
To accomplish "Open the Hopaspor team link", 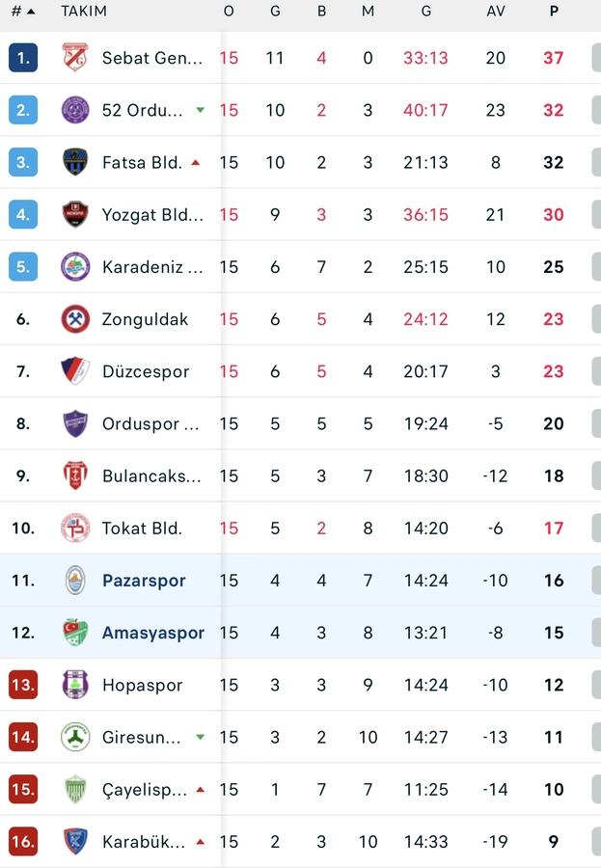I will pos(142,686).
